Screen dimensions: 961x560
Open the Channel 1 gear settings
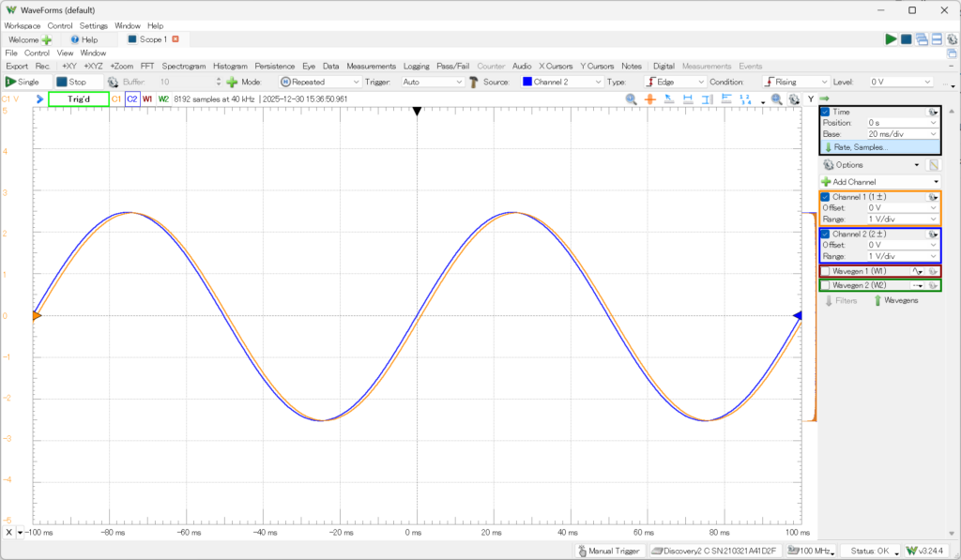[x=933, y=197]
